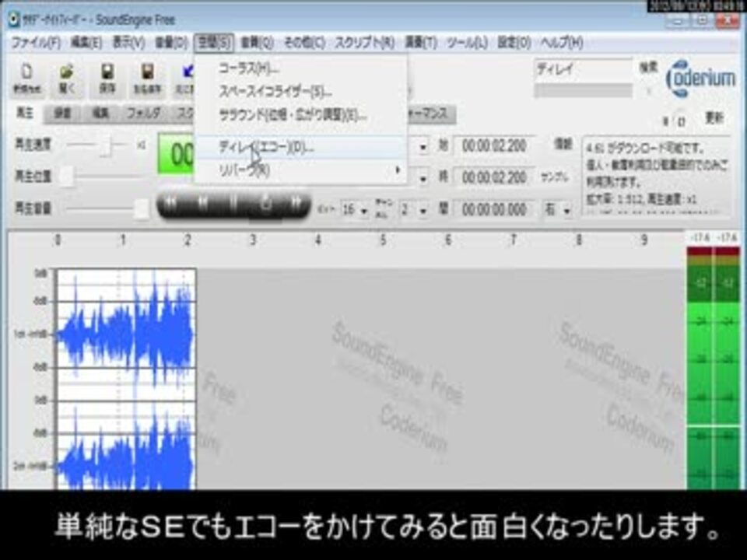Open the スクリプト(R) menu
The image size is (747, 560).
tap(364, 43)
